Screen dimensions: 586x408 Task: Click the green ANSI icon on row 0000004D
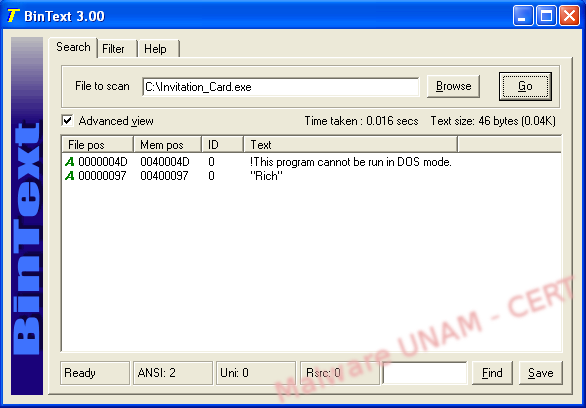pyautogui.click(x=70, y=162)
